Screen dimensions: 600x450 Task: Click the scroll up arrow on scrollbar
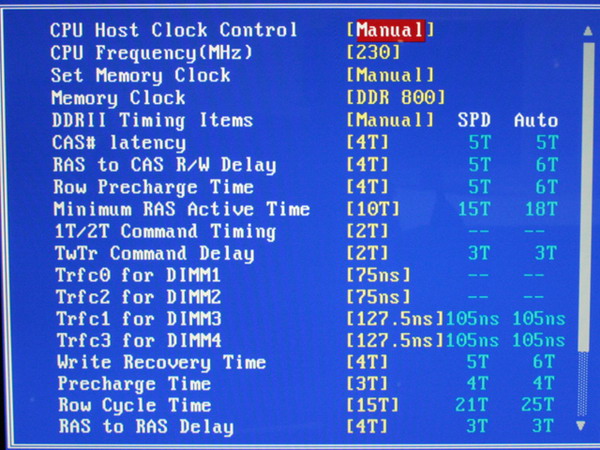(x=584, y=30)
